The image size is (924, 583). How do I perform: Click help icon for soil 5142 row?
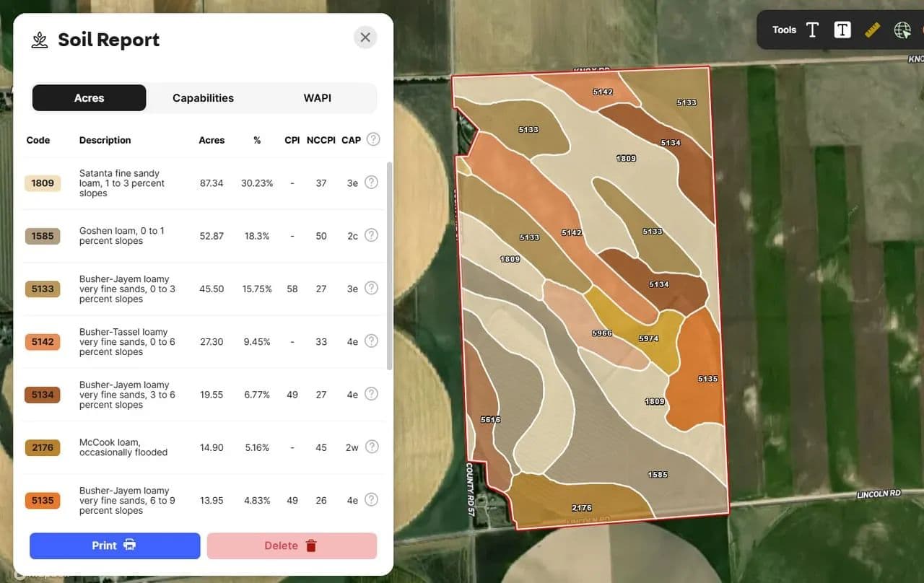tap(371, 341)
